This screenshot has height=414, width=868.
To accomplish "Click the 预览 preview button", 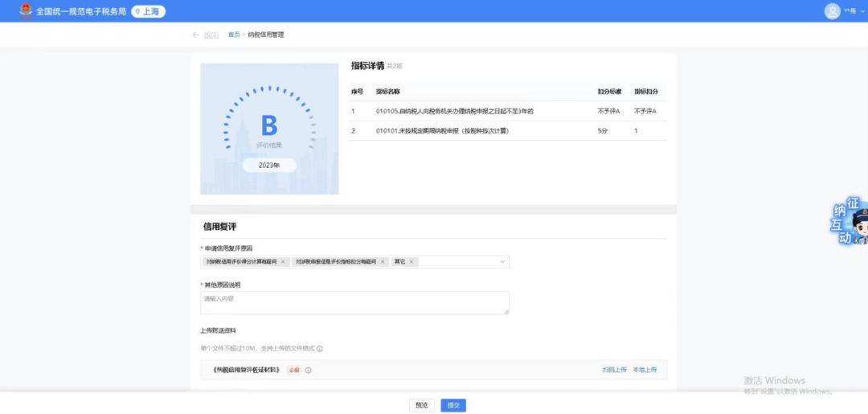I will [422, 405].
